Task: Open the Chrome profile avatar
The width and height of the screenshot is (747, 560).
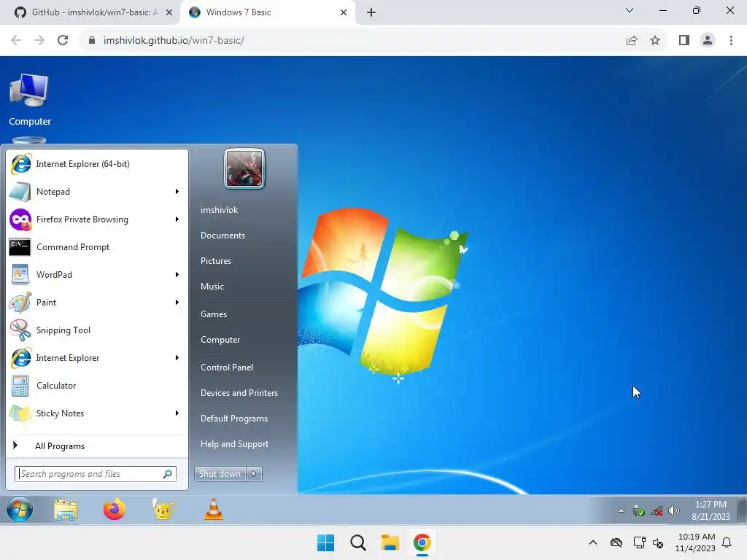Action: [708, 41]
